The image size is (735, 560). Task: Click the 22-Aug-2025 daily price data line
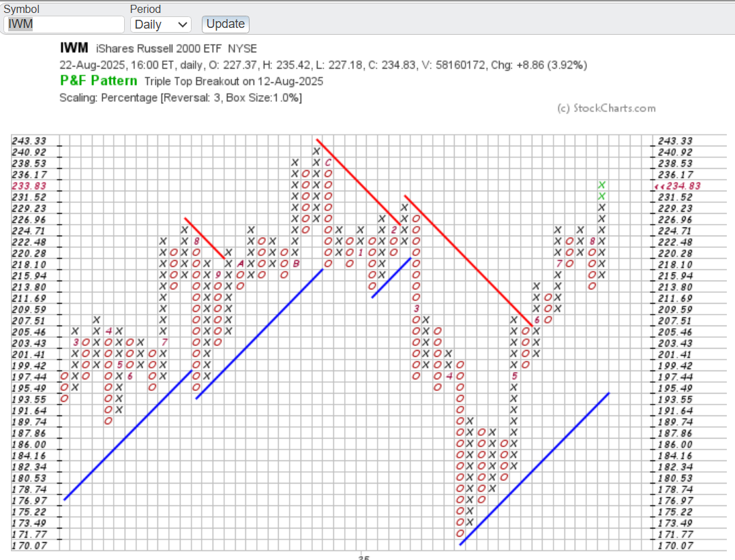(x=323, y=65)
